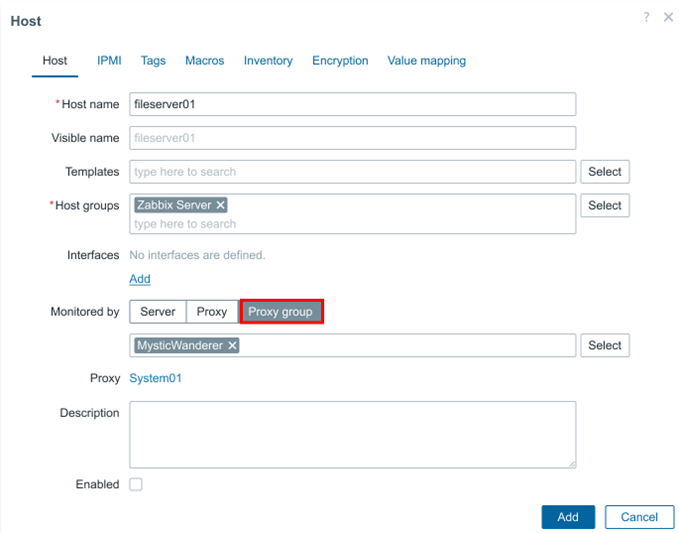This screenshot has width=679, height=533.
Task: Enable the host via Enabled checkbox
Action: (136, 484)
